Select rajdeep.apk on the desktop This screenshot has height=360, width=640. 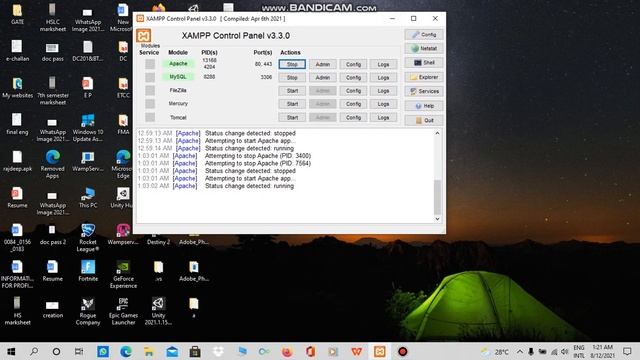(18, 161)
